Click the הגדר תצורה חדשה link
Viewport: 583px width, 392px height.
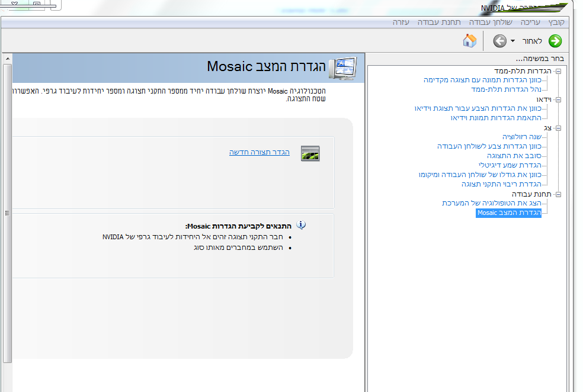click(x=259, y=152)
